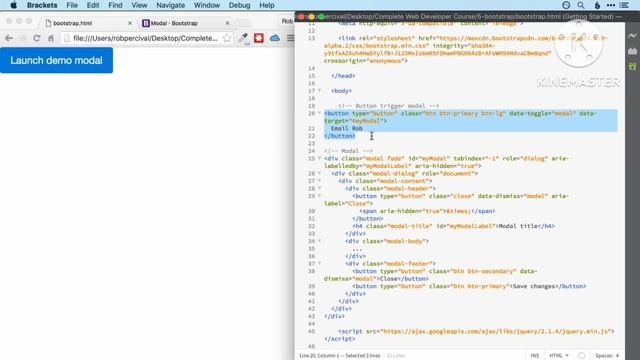640x360 pixels.
Task: Open the Brackets Extension Manager brick icon
Action: (x=632, y=51)
